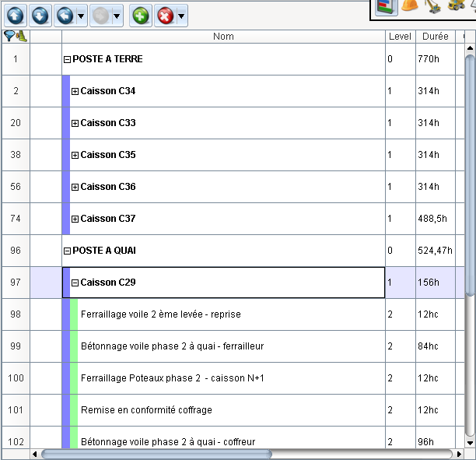Click the green plus add button
Viewport: 476px width, 460px height.
point(141,15)
